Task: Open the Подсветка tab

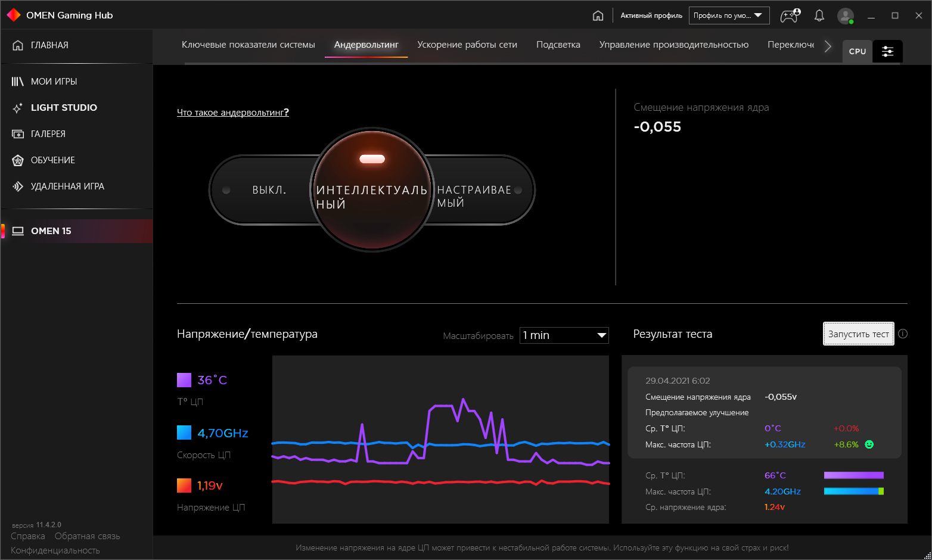Action: 558,45
